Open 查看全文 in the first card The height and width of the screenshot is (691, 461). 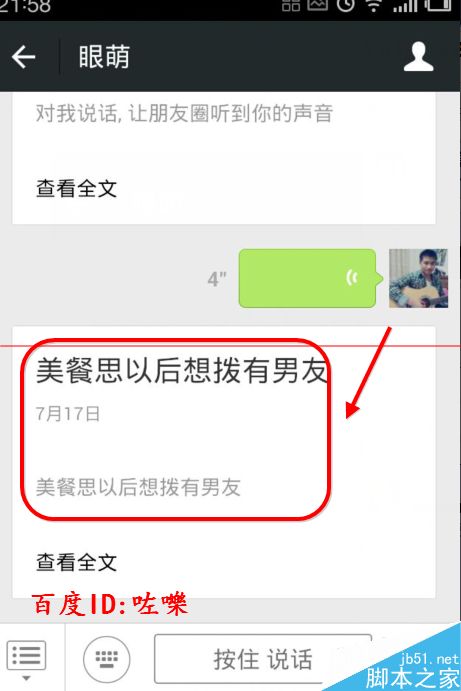[76, 189]
